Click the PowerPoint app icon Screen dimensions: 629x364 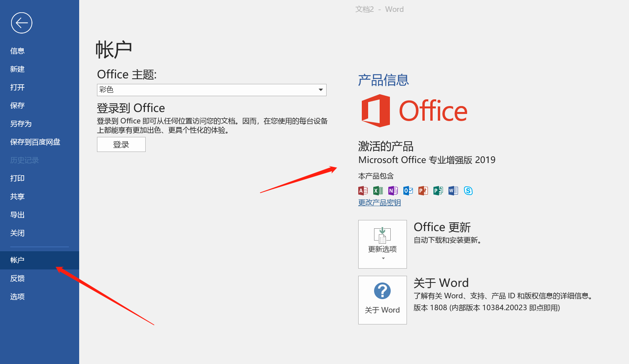[423, 191]
